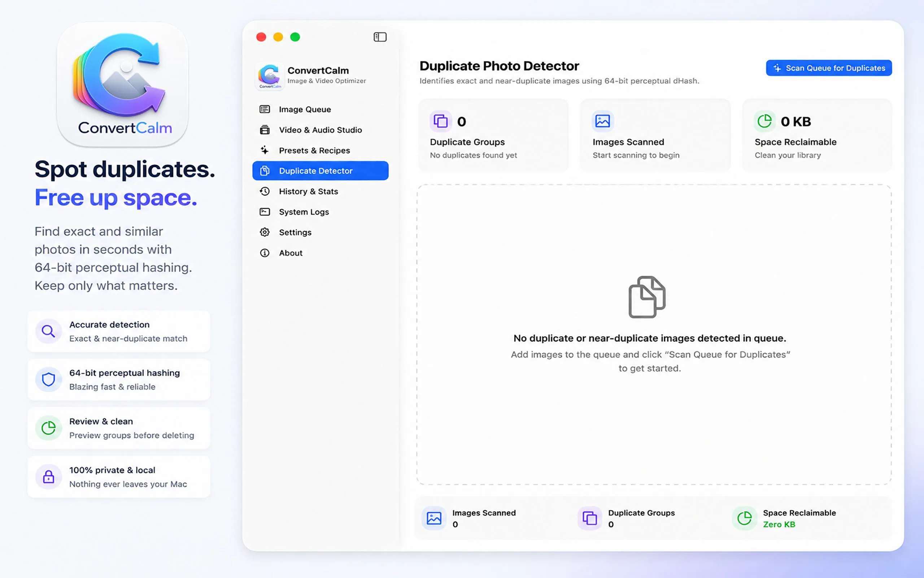Click the pie chart icon beside 0 KB
This screenshot has height=578, width=924.
coord(764,121)
